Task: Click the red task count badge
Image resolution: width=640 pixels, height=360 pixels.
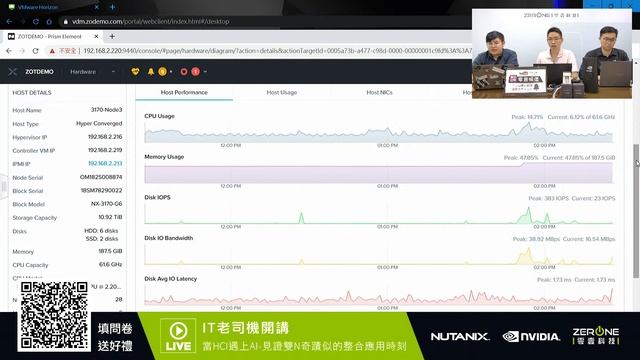Action: (196, 71)
